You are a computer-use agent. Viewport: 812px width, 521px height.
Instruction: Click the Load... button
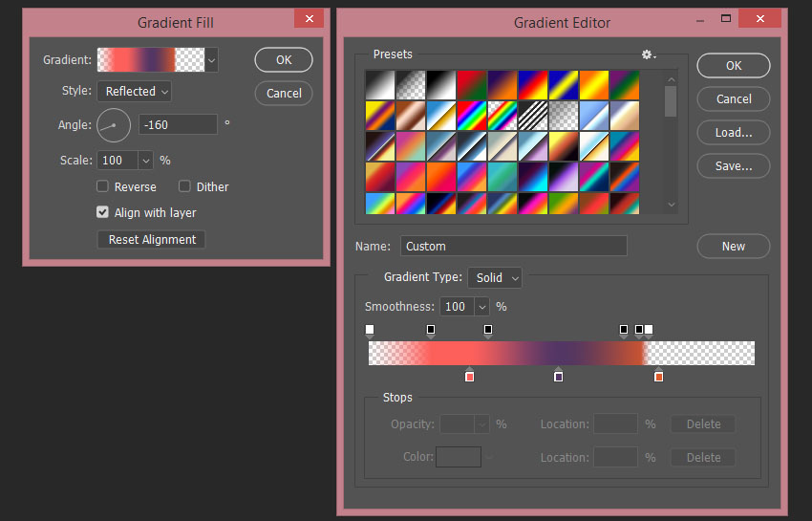734,133
